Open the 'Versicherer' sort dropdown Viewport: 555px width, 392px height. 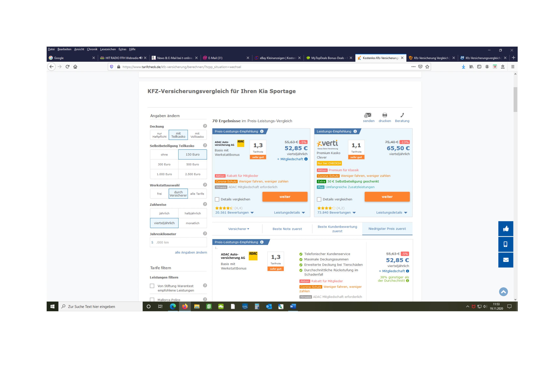pos(239,229)
